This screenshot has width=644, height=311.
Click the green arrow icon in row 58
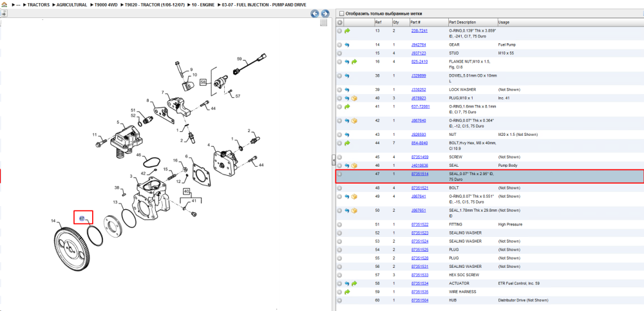354,283
